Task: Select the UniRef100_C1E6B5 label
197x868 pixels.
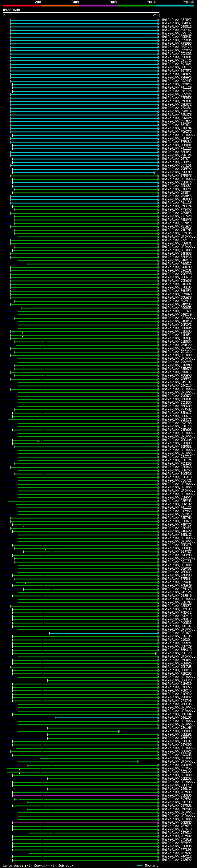Action: coord(176,332)
